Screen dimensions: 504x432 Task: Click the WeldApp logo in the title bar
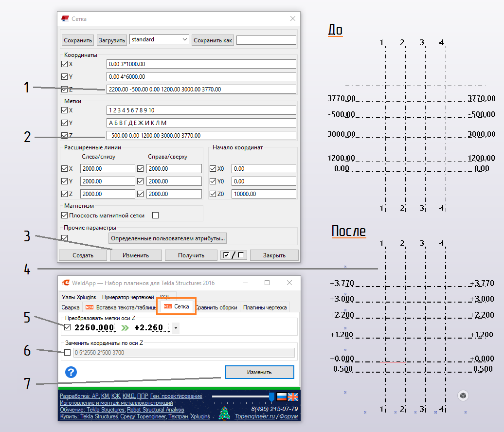click(x=65, y=283)
